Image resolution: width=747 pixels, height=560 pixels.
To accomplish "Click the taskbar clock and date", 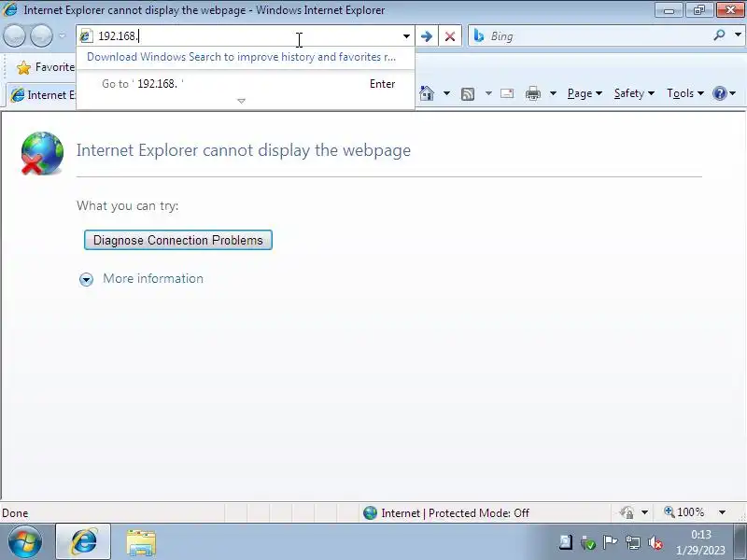I will [701, 542].
